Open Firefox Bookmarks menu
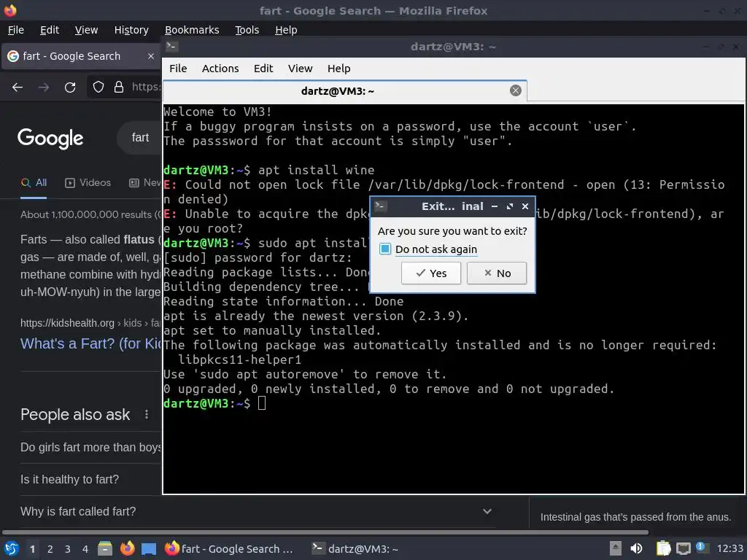747x560 pixels. point(192,30)
